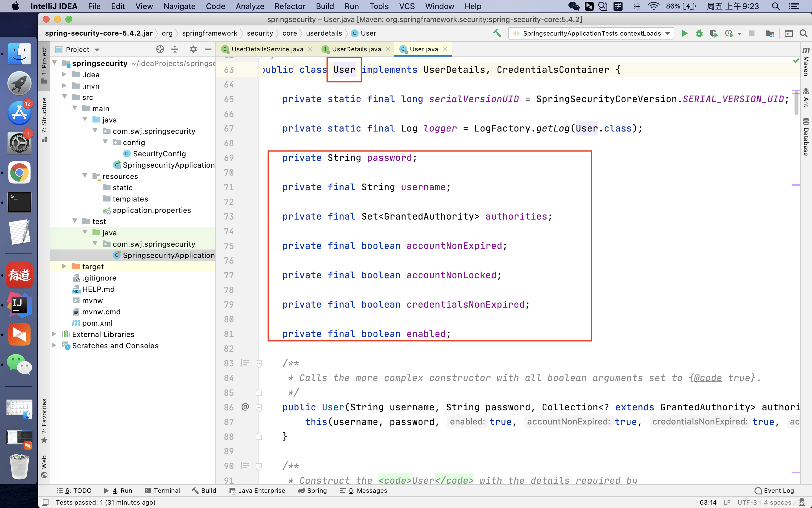Open Java Enterprise tool window
The width and height of the screenshot is (812, 508).
(257, 491)
